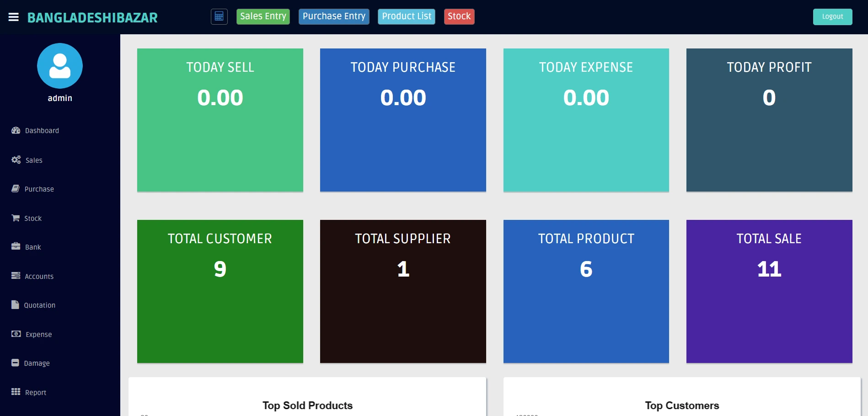Click the Stock button in top bar
868x416 pixels.
[x=459, y=16]
